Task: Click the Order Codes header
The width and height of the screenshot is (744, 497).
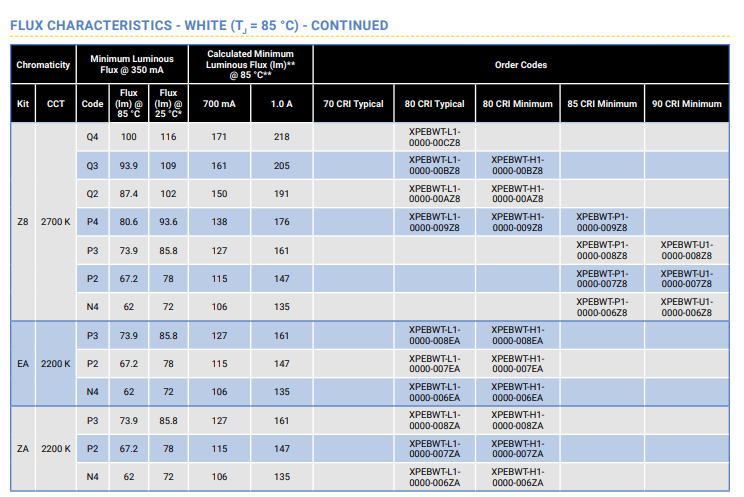Action: click(521, 65)
